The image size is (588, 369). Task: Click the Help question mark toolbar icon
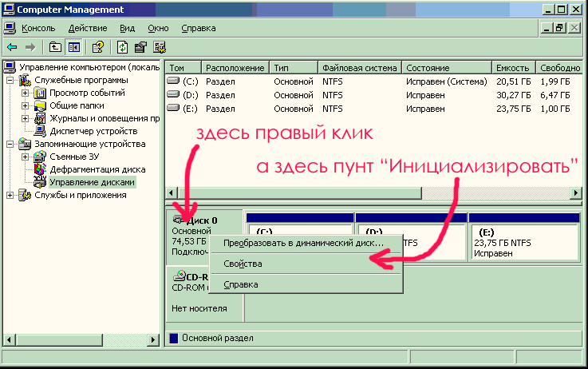pos(98,47)
